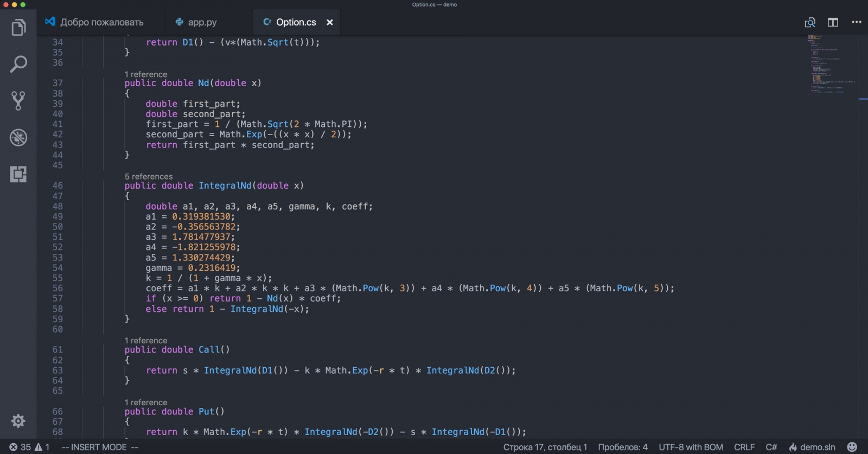
Task: Click the value 1.781477937 on line 51
Action: [201, 237]
